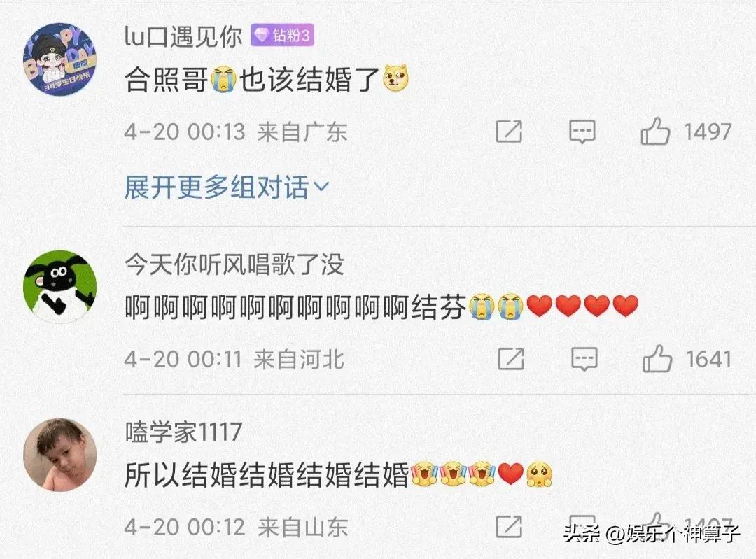This screenshot has height=559, width=756.
Task: Share lu口遇见你's comment via forward icon
Action: [x=509, y=131]
